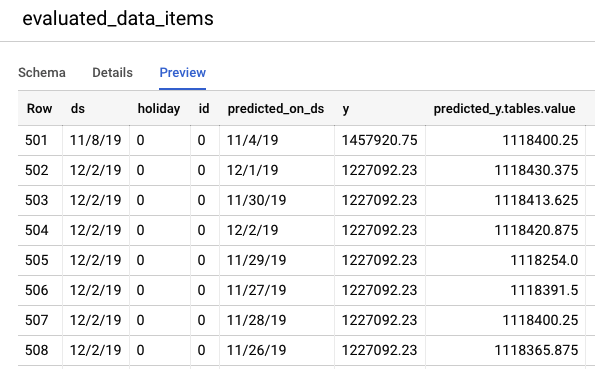Click the predicted_on_ds cell 11/30/19
The image size is (595, 369).
click(x=257, y=200)
